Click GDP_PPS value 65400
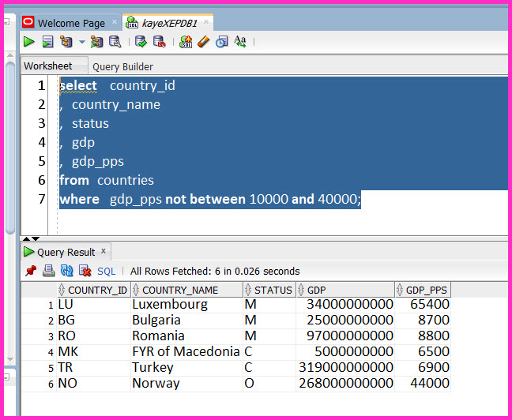512x420 pixels. tap(423, 305)
